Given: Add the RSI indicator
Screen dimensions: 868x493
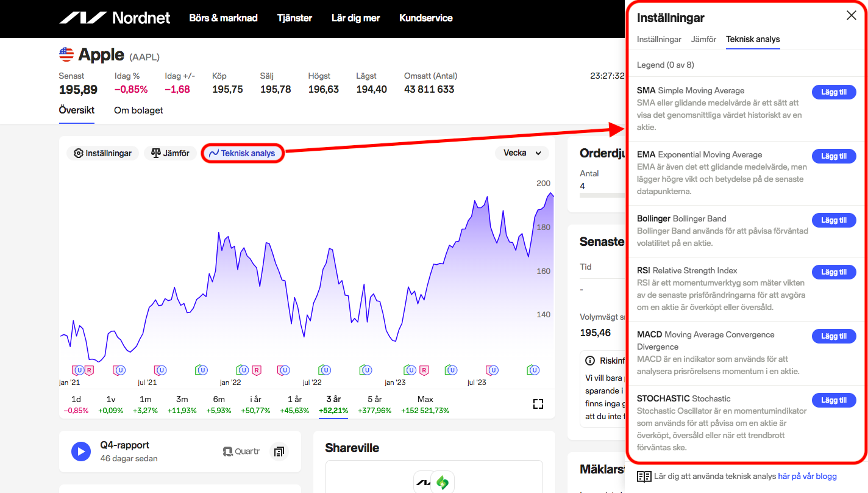Looking at the screenshot, I should [833, 272].
